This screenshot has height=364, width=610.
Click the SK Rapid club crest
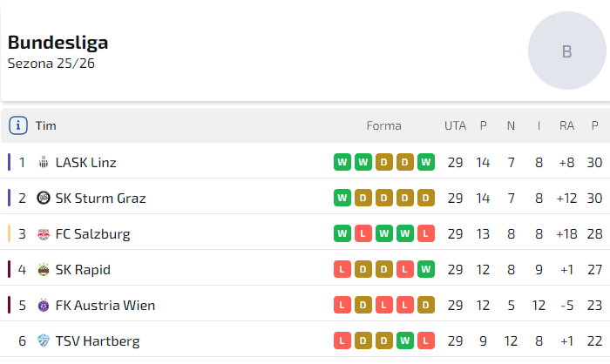44,270
